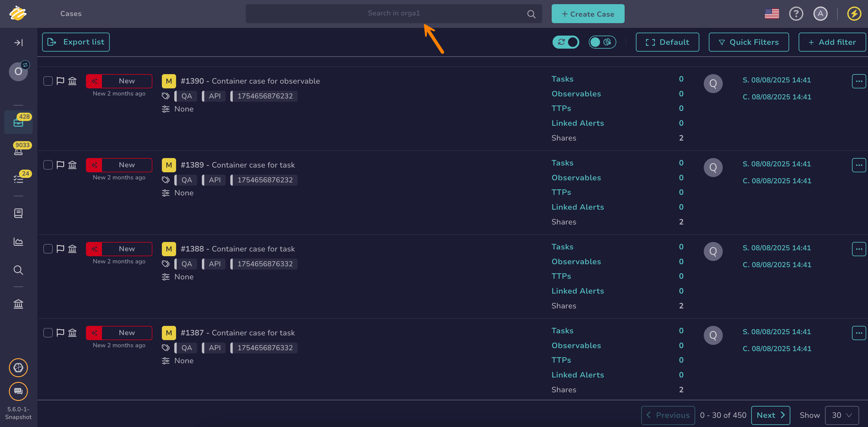Click the Create Case button
This screenshot has height=427, width=868.
click(588, 14)
